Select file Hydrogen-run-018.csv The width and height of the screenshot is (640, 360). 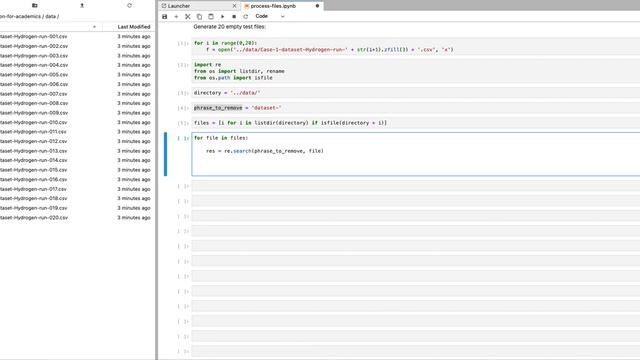[33, 198]
